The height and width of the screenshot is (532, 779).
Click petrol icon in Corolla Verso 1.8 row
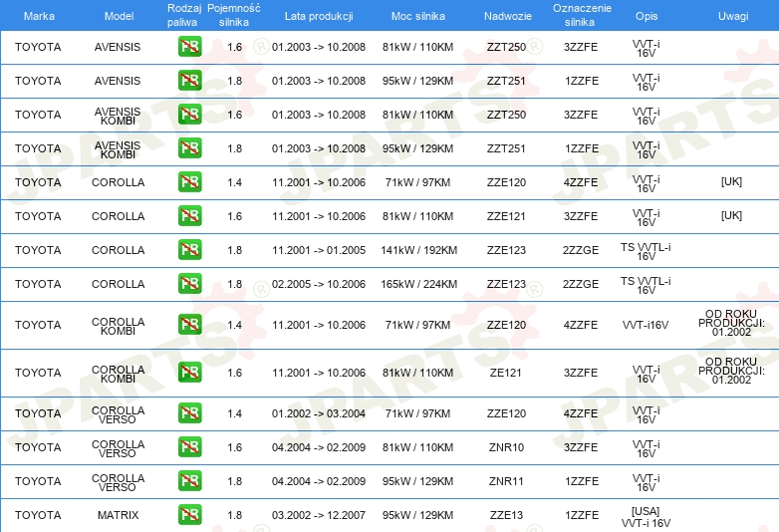(190, 480)
